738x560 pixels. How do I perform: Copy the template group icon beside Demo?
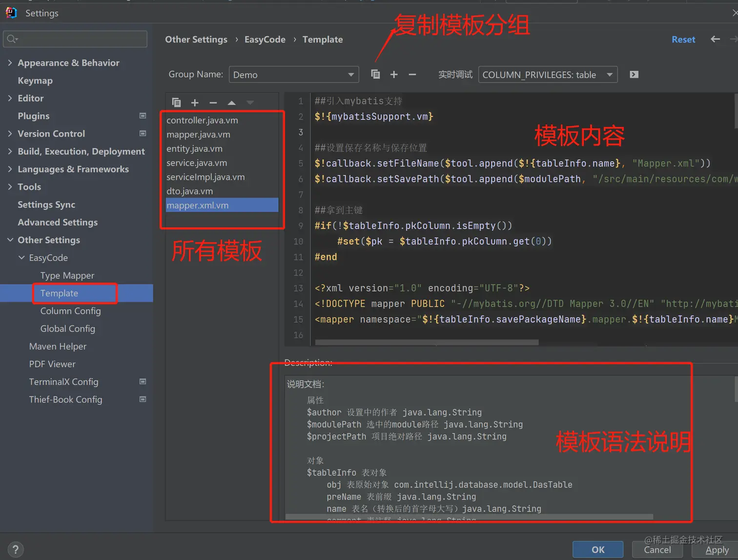[x=375, y=74]
